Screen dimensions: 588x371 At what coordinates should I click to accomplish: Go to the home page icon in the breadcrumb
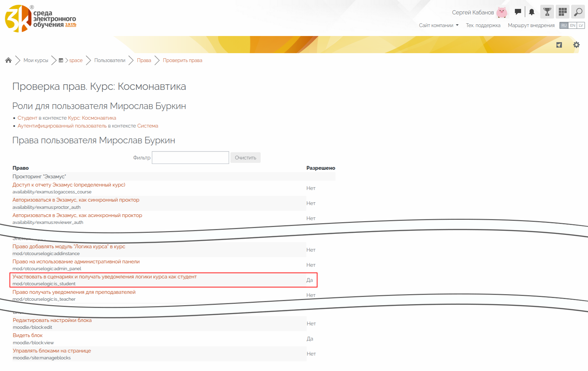point(9,60)
